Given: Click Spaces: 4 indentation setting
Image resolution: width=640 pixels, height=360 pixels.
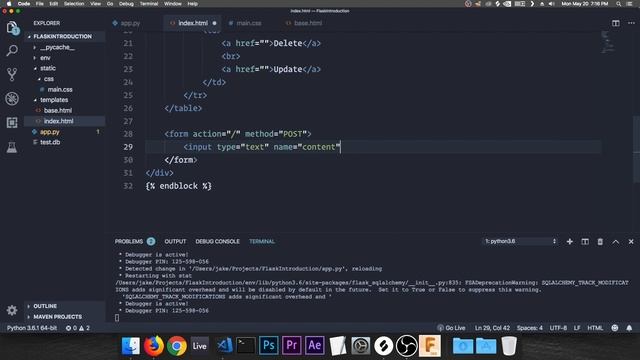Looking at the screenshot, I should point(529,328).
